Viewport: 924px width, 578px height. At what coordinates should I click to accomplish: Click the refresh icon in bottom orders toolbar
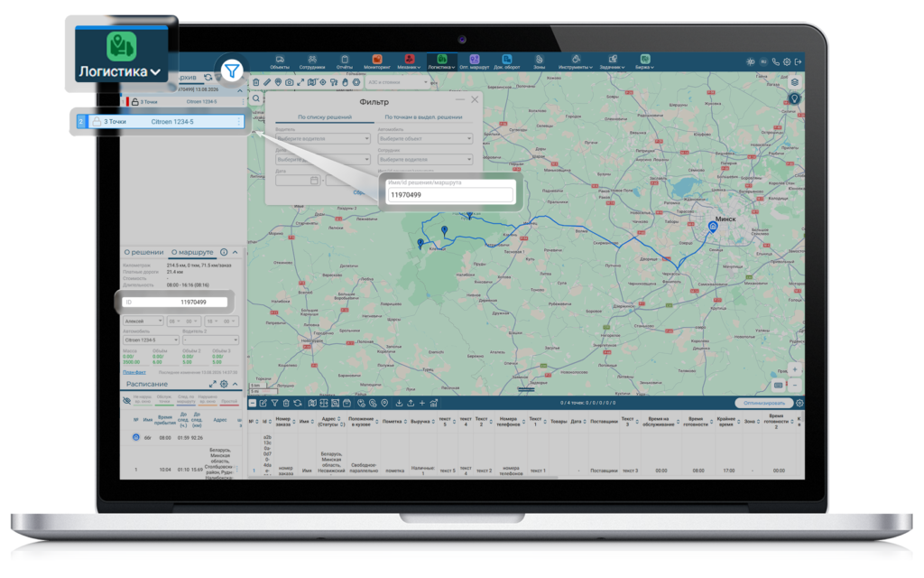[x=298, y=403]
